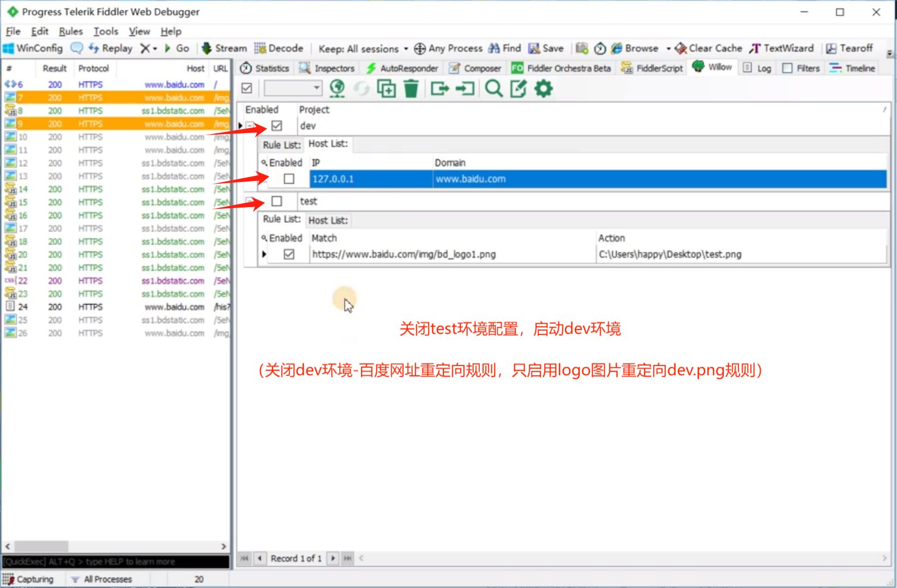
Task: Click the Any Process target picker
Action: point(448,49)
